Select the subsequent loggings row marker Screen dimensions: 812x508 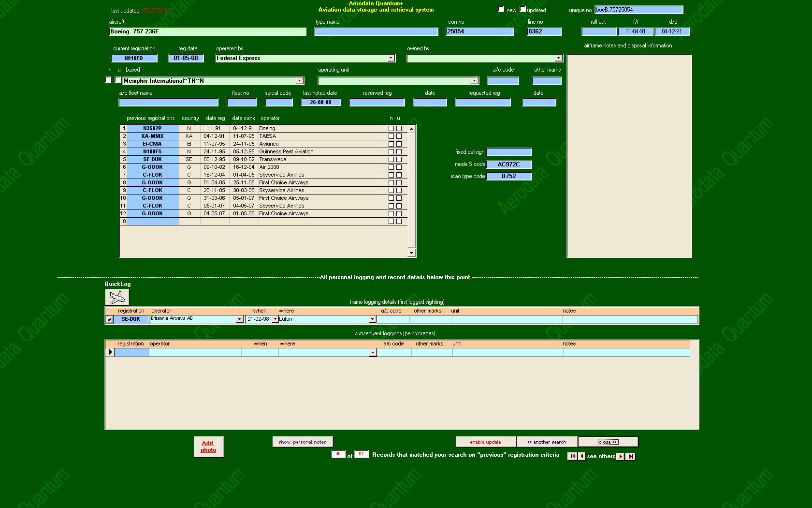pos(110,352)
